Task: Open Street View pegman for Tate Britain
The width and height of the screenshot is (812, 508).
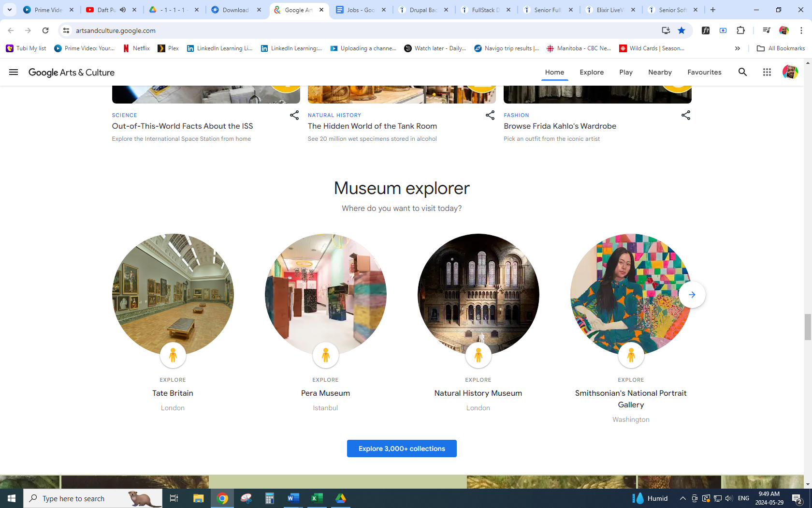Action: [173, 355]
